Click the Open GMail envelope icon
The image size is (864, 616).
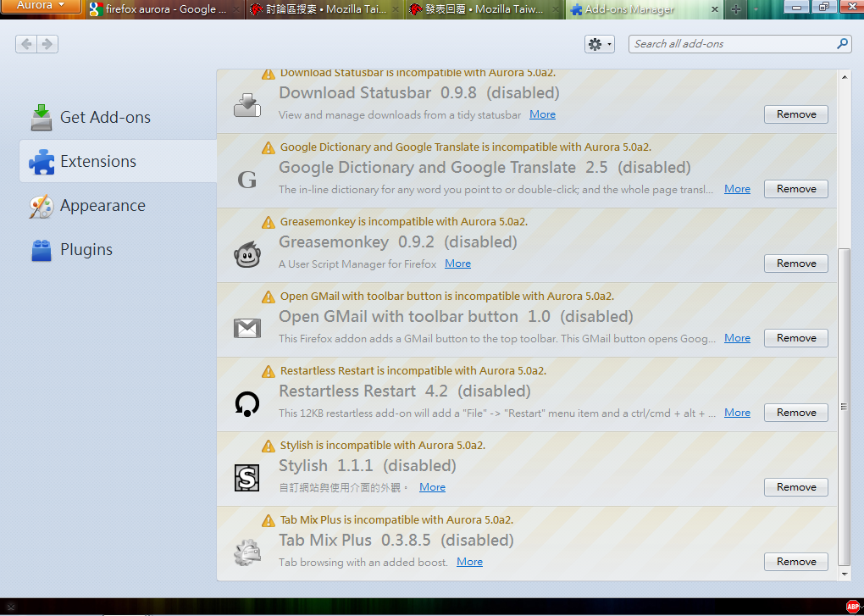point(246,329)
